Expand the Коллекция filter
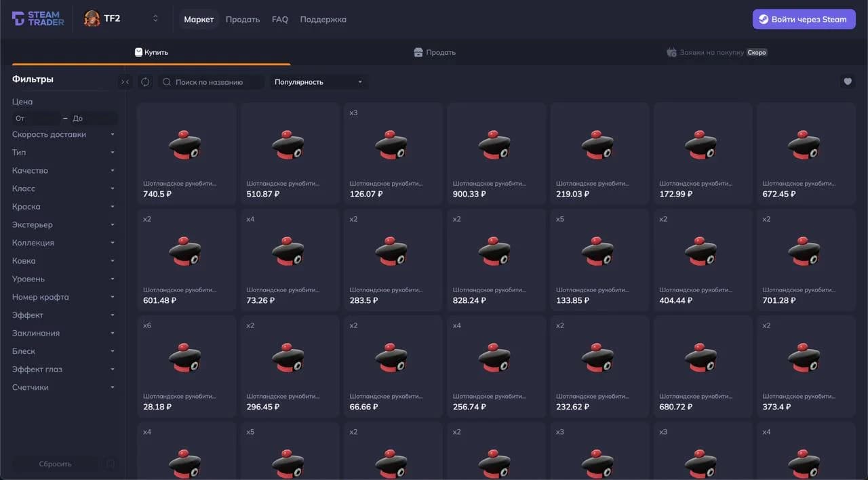The height and width of the screenshot is (480, 868). (x=64, y=243)
